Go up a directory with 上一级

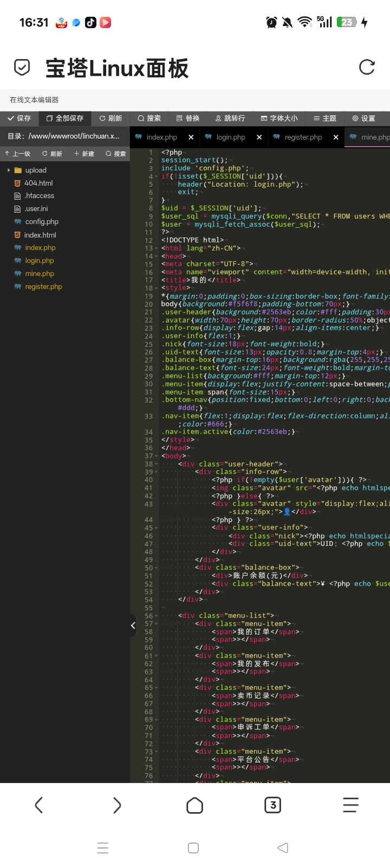point(18,154)
